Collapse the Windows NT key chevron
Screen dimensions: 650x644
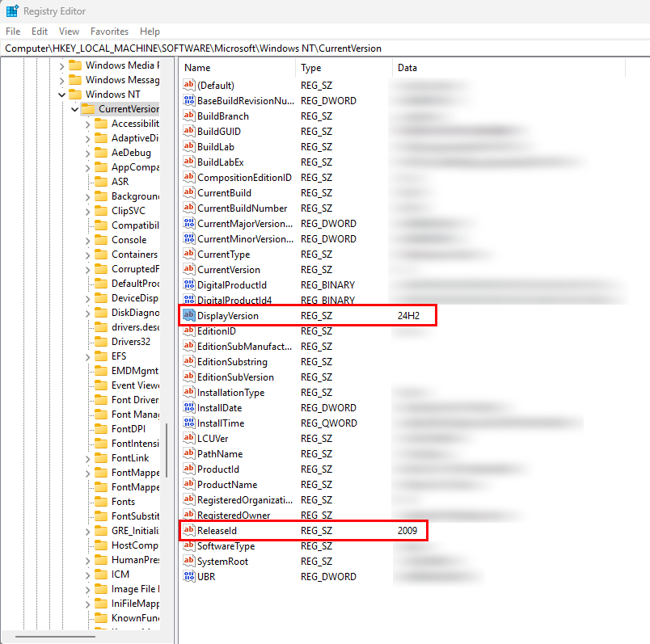click(x=62, y=95)
